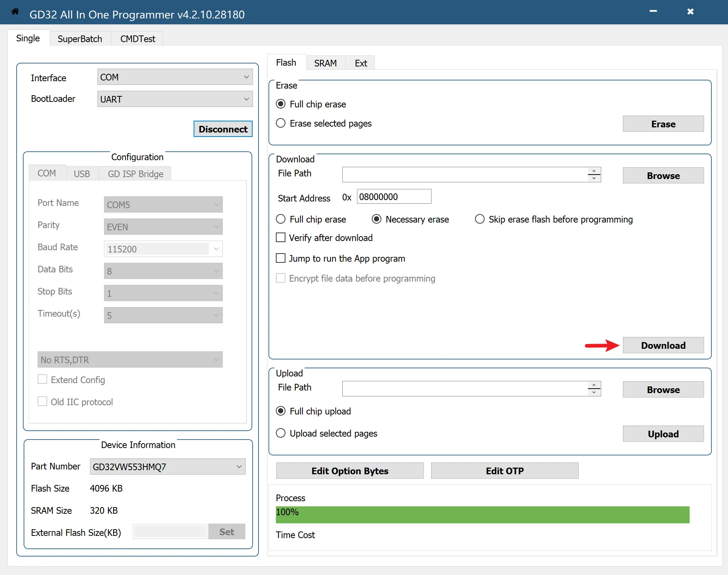Viewport: 728px width, 575px height.
Task: Switch to the SuperBatch tab
Action: click(80, 39)
